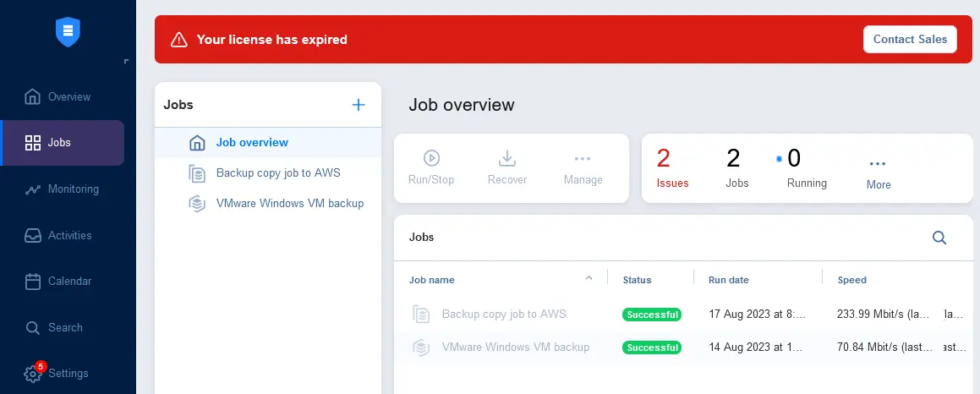980x394 pixels.
Task: Sort the table by Run date column
Action: [x=728, y=280]
